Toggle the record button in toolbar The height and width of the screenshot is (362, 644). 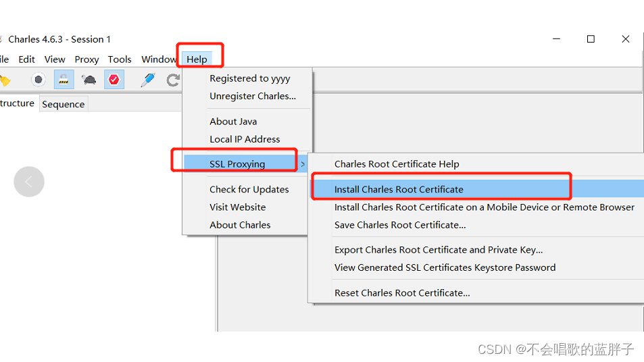click(x=39, y=80)
